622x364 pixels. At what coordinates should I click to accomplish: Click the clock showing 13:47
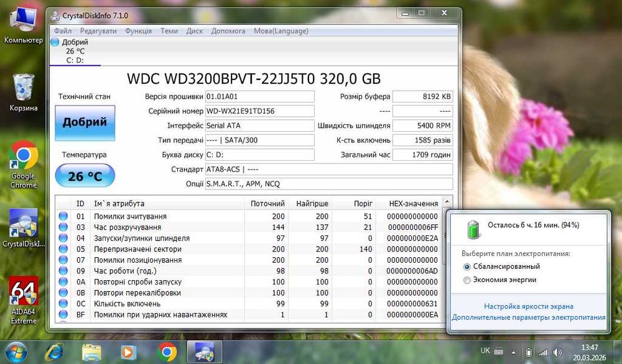pos(590,347)
